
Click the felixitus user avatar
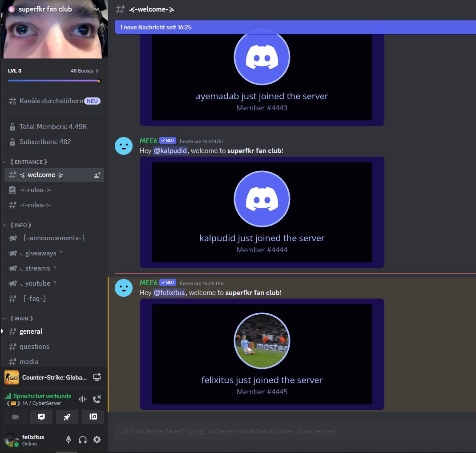12,440
